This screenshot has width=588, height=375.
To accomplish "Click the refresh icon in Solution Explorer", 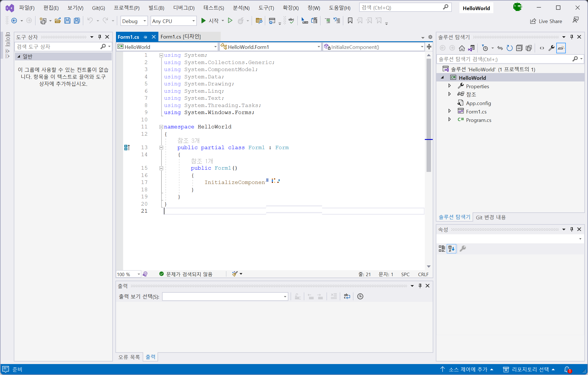I will tap(509, 48).
